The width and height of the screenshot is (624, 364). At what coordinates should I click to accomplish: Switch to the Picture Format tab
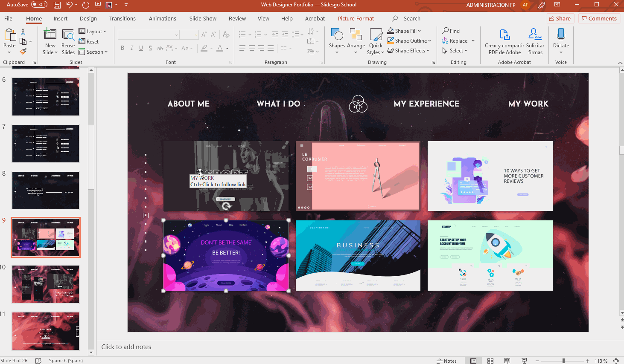[x=356, y=19]
